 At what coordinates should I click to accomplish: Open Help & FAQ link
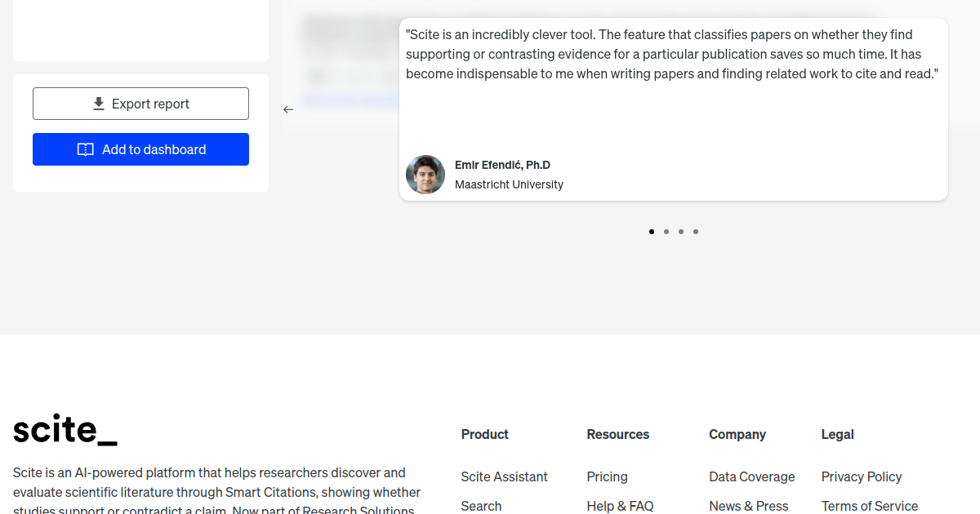coord(620,506)
